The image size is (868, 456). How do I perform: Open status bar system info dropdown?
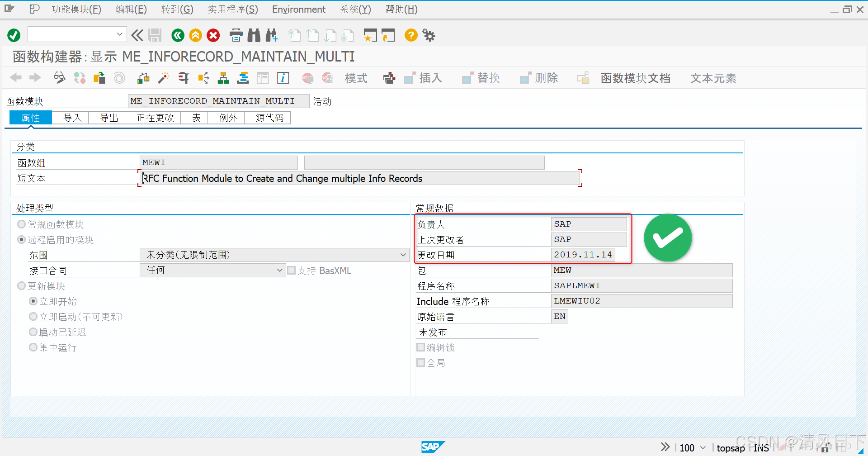coord(703,447)
